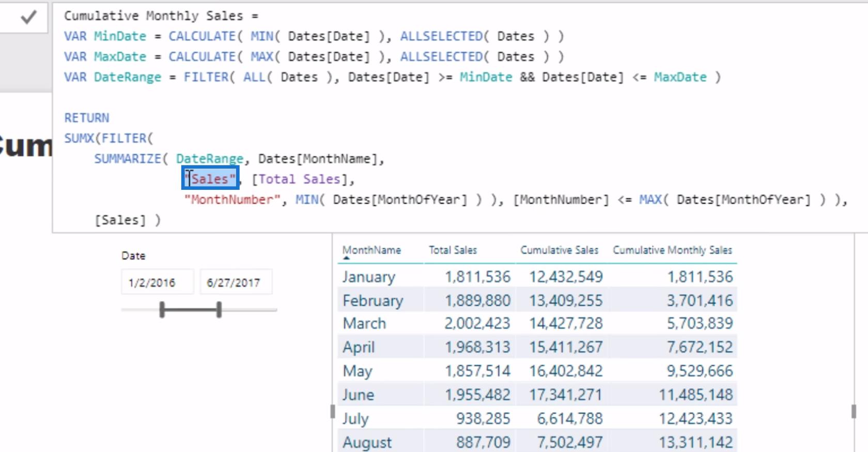Select the August row label
Screen dimensions: 868x452
(x=367, y=443)
